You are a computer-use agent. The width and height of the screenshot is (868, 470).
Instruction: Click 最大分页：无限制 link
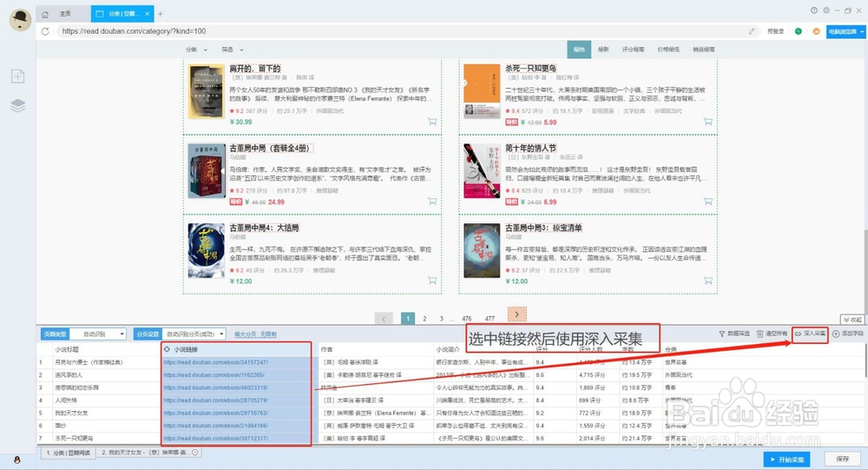(x=255, y=334)
